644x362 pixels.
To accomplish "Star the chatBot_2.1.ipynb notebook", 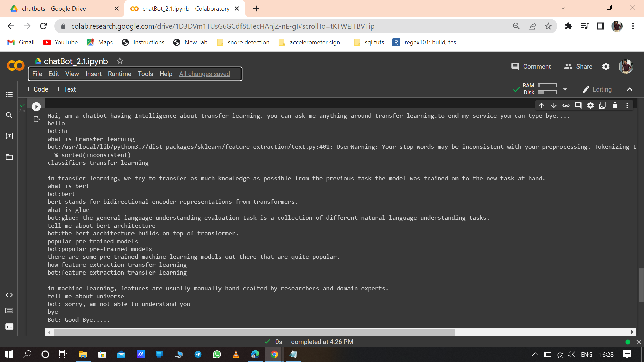I will [120, 61].
